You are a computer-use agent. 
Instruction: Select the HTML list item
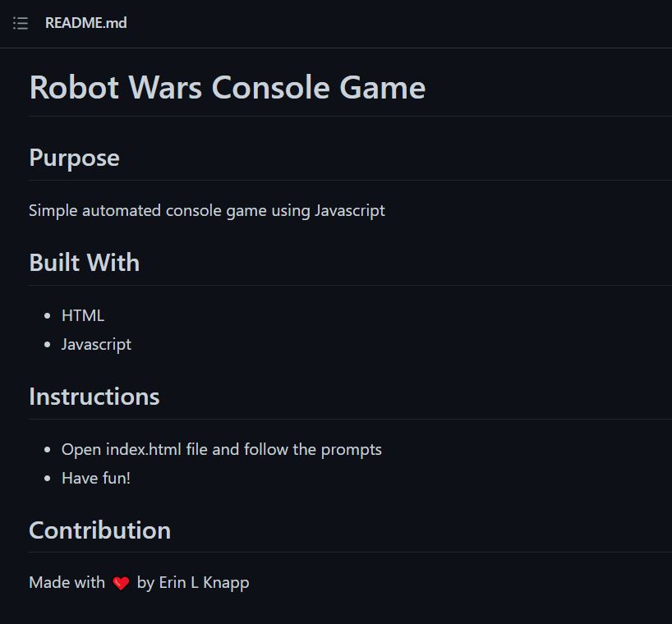(x=82, y=315)
